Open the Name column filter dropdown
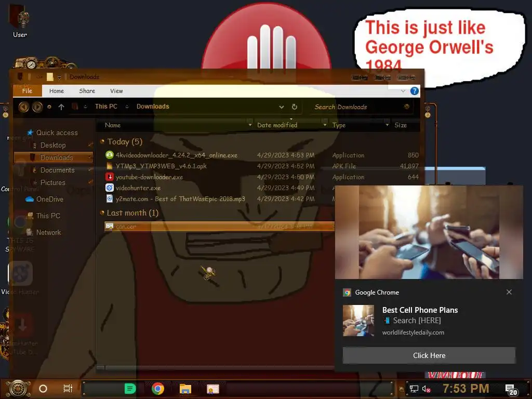 [x=250, y=125]
